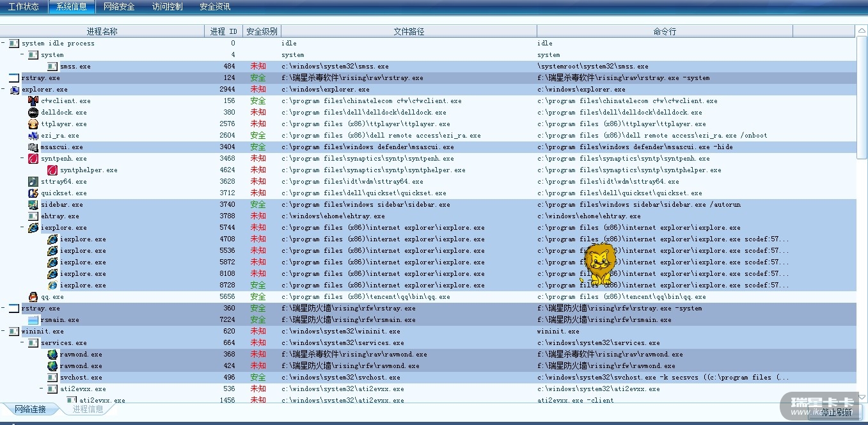Screen dimensions: 868x425
Task: Click the sttray64.exe music note icon
Action: click(33, 182)
